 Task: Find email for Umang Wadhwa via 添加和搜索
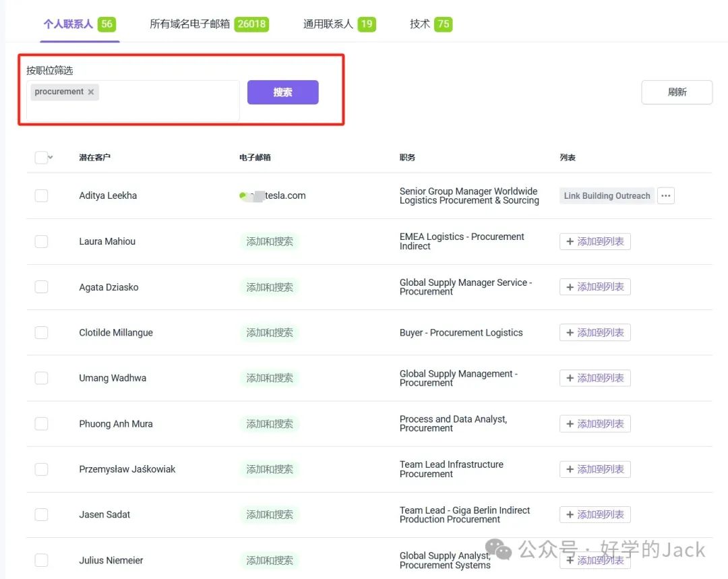[x=269, y=378]
